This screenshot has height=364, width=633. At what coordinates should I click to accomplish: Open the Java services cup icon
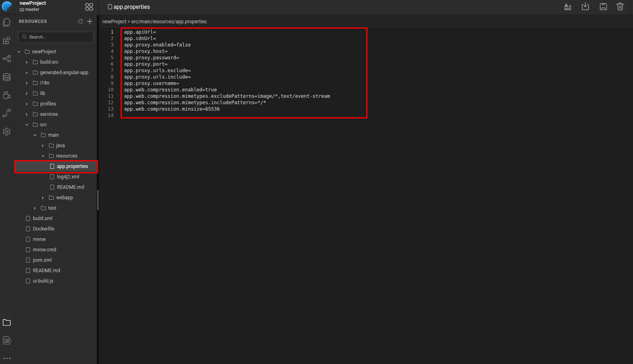tap(7, 95)
